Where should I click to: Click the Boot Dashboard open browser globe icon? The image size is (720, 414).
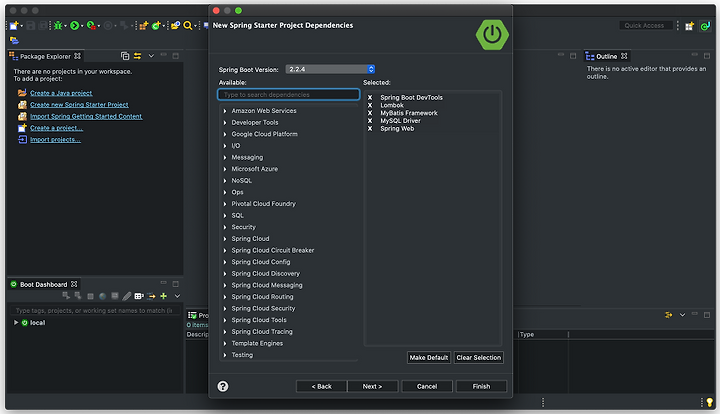(x=102, y=297)
